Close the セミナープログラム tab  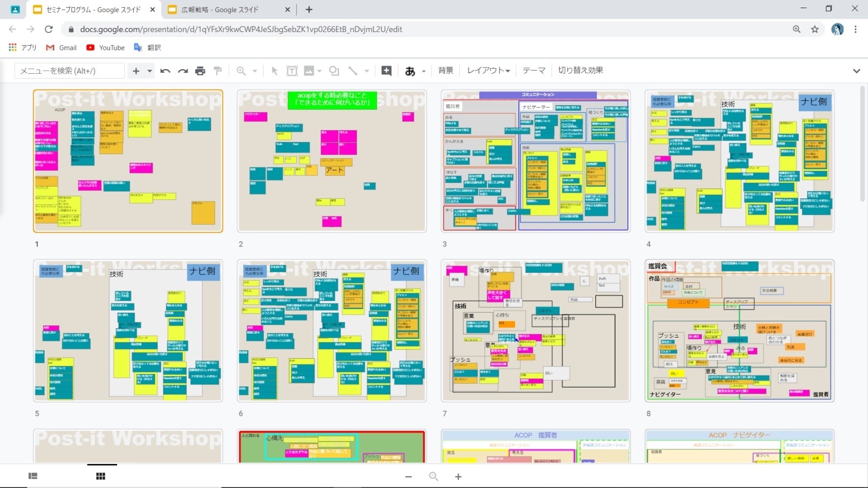pos(153,10)
